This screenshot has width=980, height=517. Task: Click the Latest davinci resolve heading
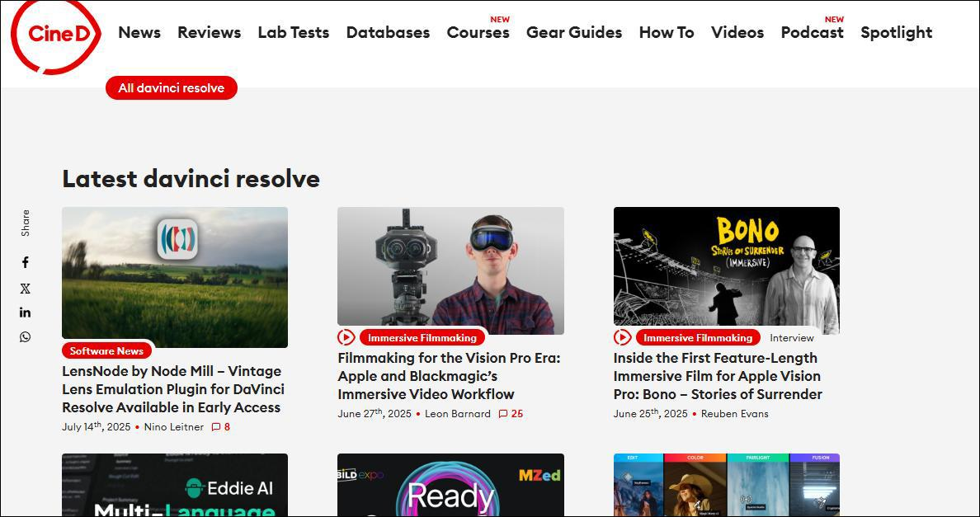click(191, 179)
